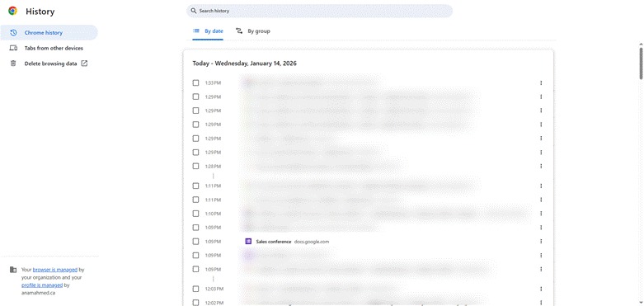Open the 'profile is managed' link
The image size is (644, 306).
(x=42, y=285)
